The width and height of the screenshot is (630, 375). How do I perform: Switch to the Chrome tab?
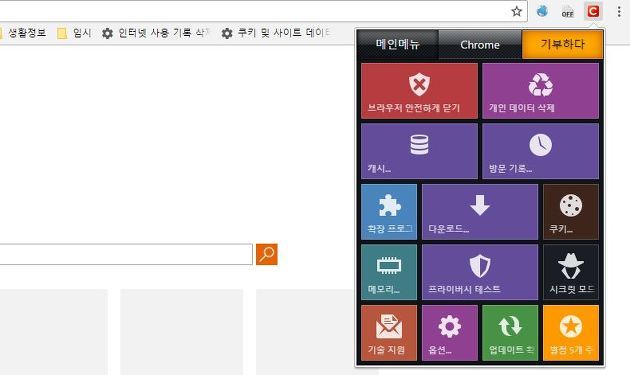point(480,45)
